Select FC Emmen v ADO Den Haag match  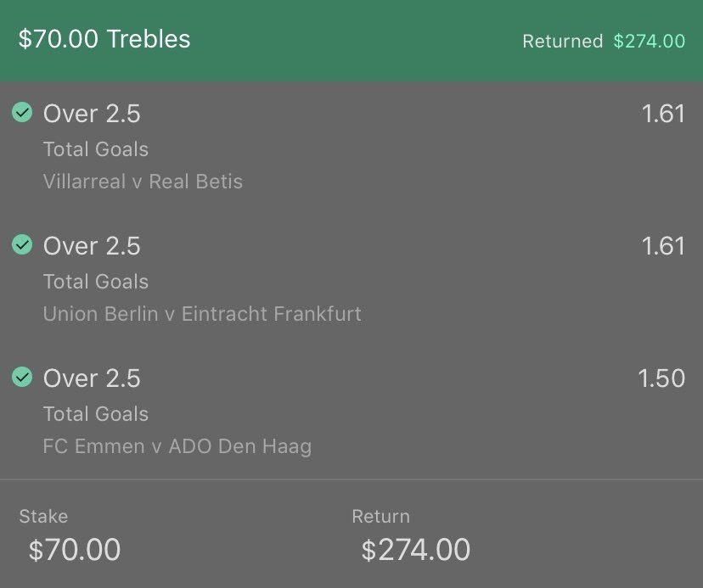point(177,446)
